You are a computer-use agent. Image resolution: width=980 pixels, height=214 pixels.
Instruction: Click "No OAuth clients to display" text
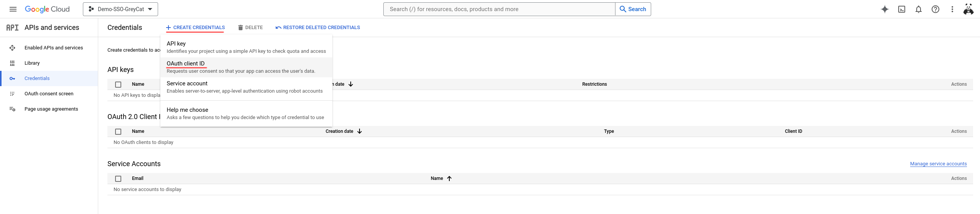pos(144,142)
